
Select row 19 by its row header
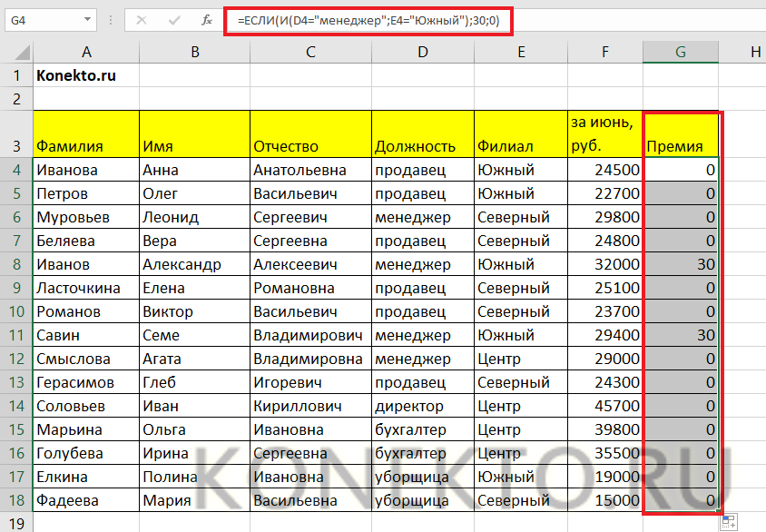pos(15,523)
